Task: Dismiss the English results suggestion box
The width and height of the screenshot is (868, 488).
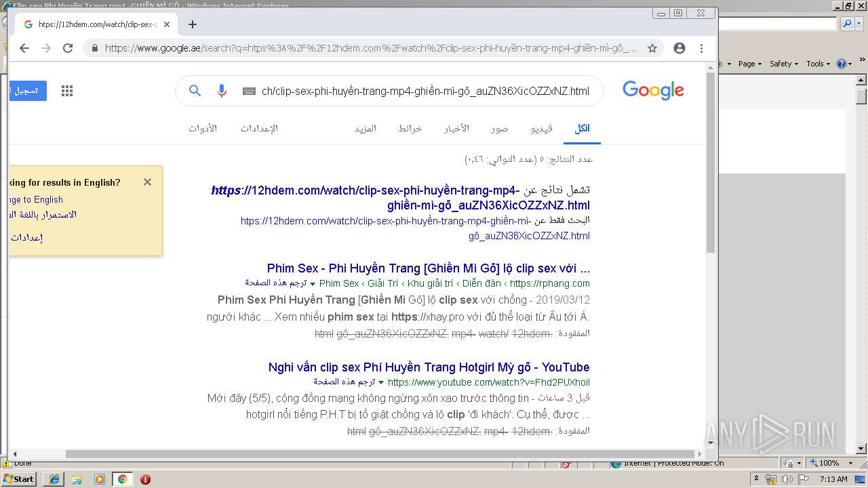Action: coord(147,182)
